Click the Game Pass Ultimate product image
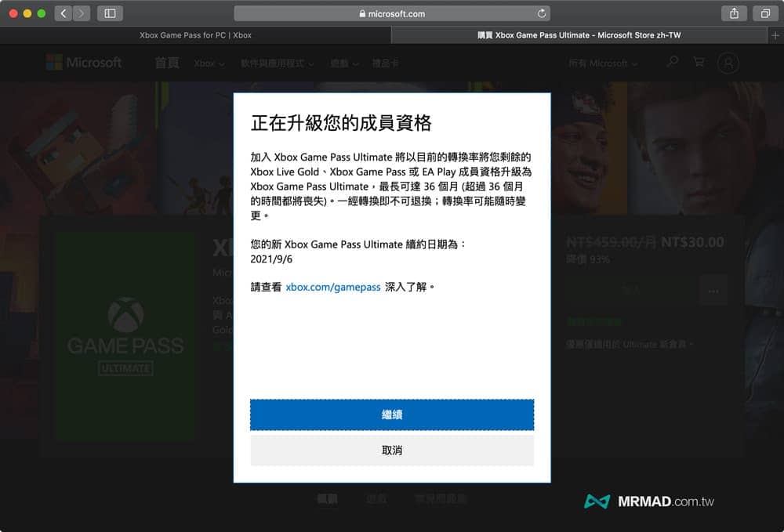784x532 pixels. click(125, 336)
